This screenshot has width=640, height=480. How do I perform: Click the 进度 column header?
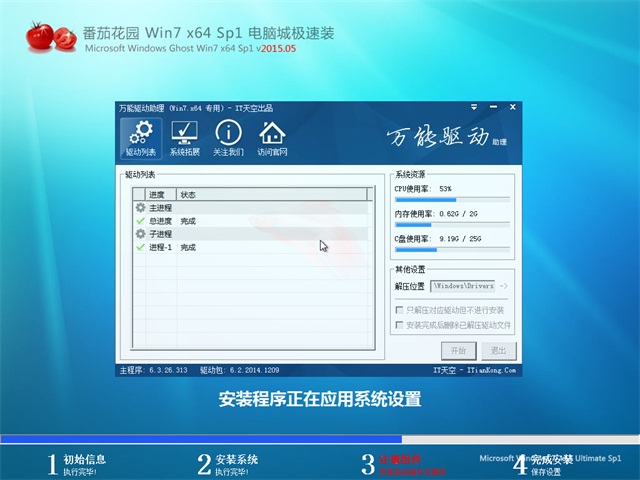pyautogui.click(x=161, y=195)
